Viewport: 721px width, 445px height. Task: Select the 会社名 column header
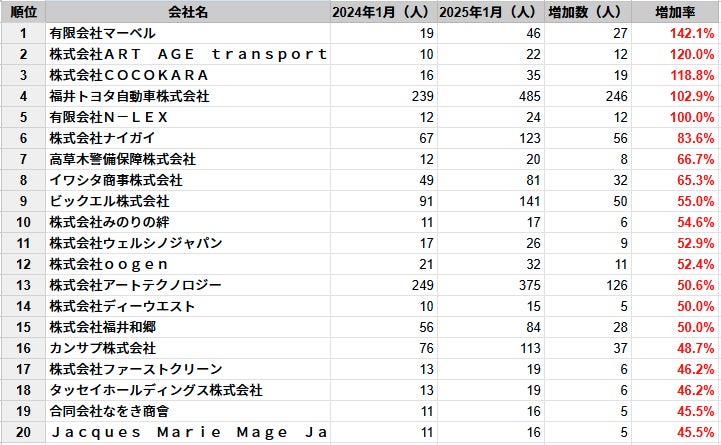click(188, 12)
